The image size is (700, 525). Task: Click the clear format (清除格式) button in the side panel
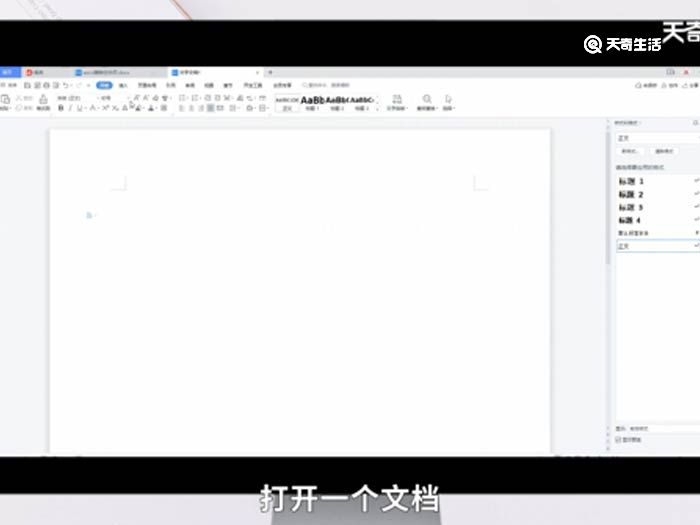[x=664, y=151]
